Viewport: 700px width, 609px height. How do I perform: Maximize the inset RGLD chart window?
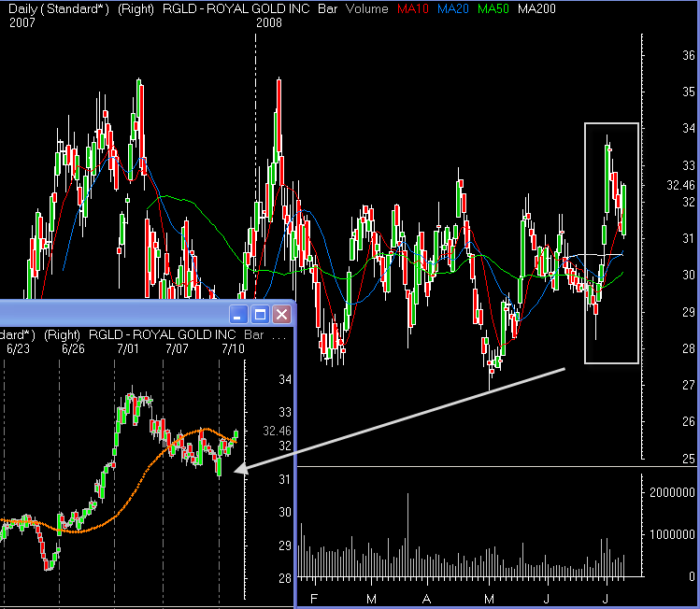click(x=260, y=315)
